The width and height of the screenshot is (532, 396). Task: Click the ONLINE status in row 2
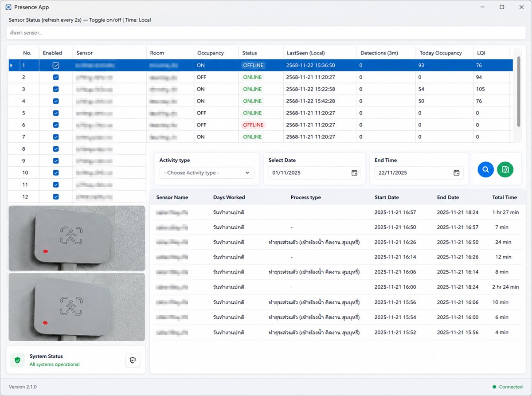click(x=252, y=77)
